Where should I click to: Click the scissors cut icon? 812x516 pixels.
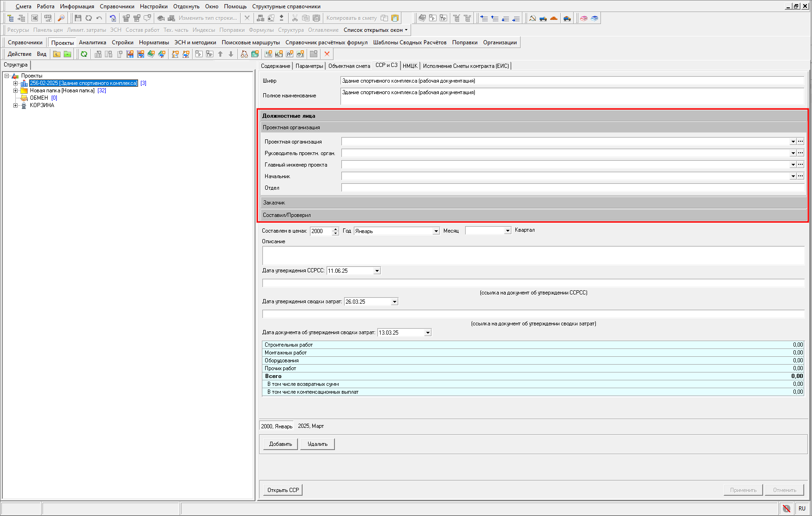[x=295, y=18]
